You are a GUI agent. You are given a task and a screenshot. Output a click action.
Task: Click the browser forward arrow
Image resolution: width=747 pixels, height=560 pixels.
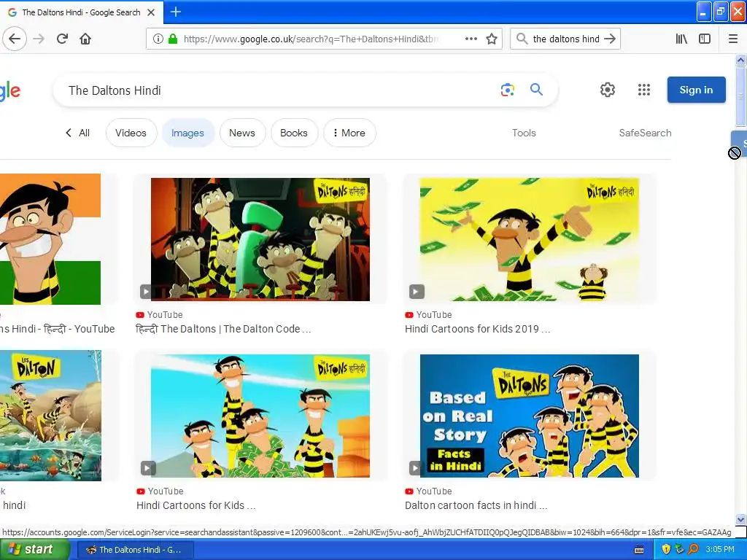click(x=39, y=39)
